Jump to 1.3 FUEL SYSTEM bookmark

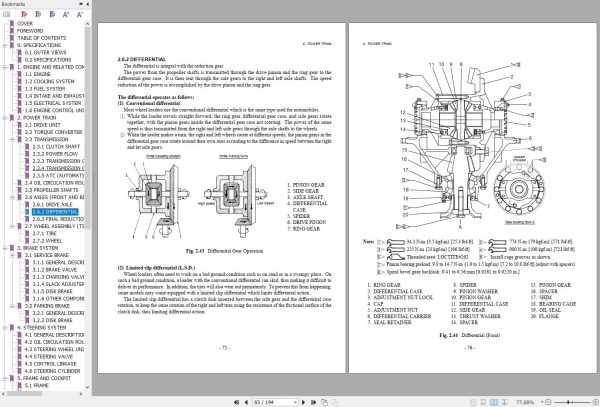[45, 89]
